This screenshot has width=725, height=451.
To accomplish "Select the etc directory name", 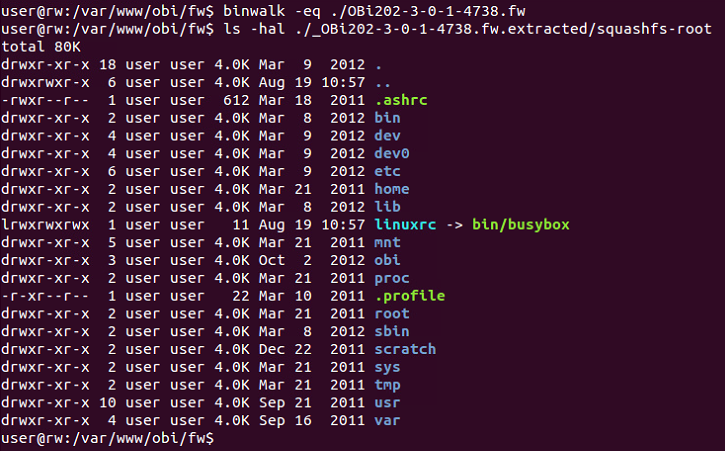I will click(x=387, y=171).
